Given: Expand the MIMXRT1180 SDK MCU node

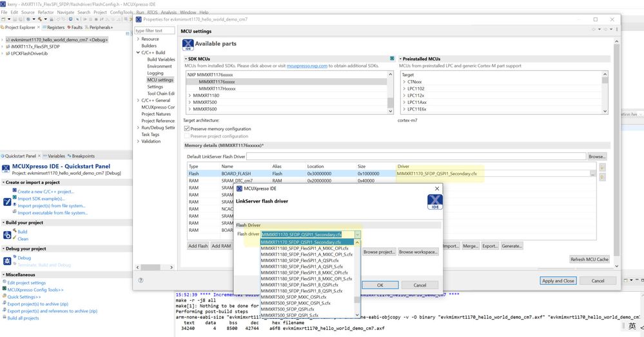Looking at the screenshot, I should coord(190,96).
